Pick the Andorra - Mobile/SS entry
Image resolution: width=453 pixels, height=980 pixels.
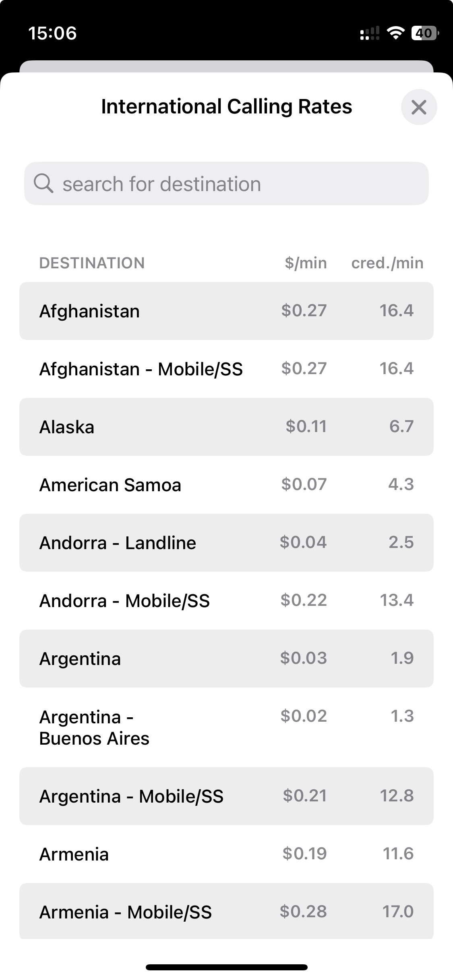(x=226, y=601)
